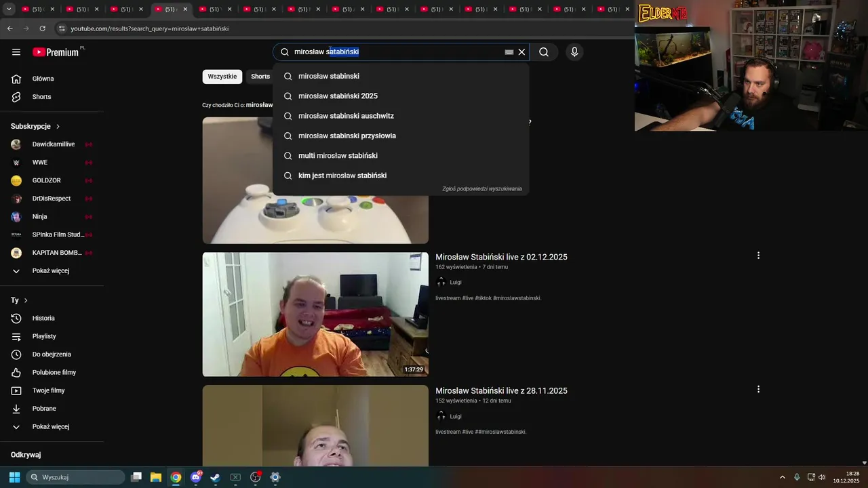Open the virtual keyboard in search box

509,52
